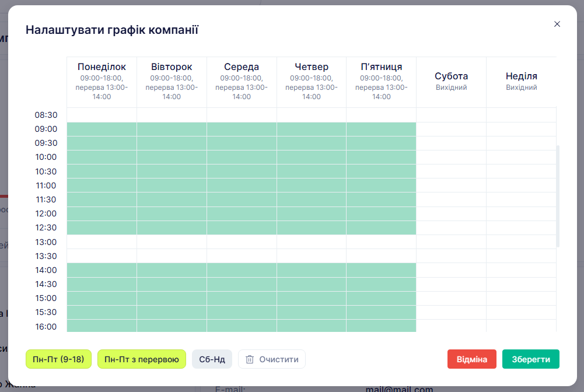Select the Неділя day header
This screenshot has height=392, width=584.
click(x=521, y=76)
